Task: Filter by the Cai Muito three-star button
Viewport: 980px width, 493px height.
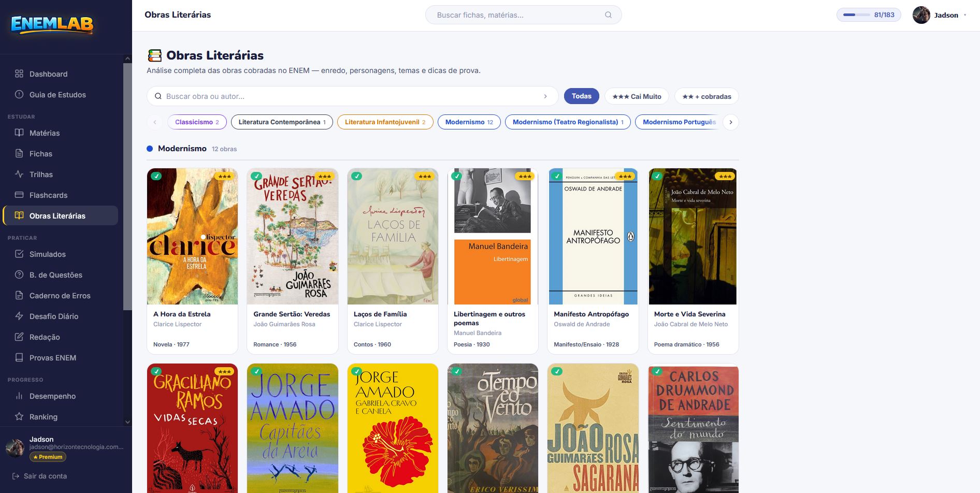Action: pyautogui.click(x=637, y=96)
